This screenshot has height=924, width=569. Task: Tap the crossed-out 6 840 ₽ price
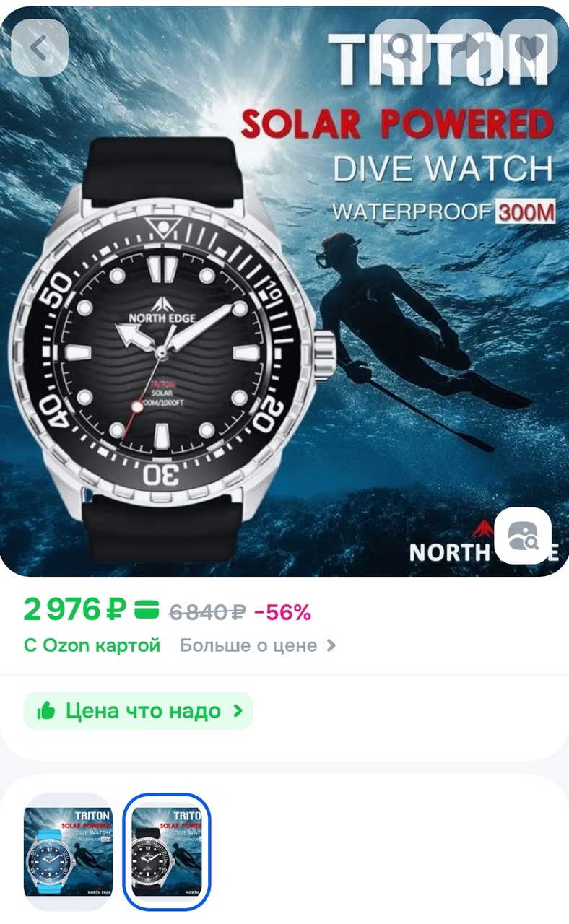[x=207, y=613]
